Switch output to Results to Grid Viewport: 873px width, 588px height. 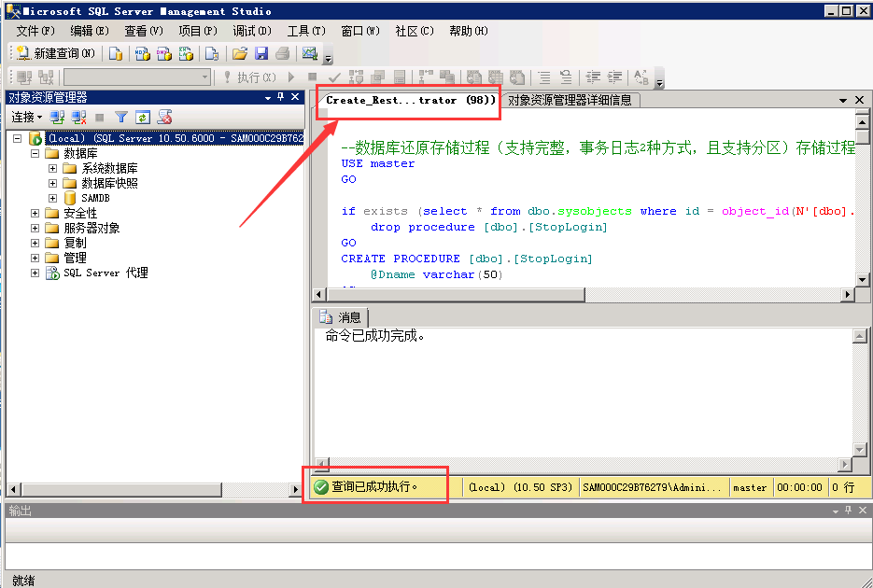point(495,77)
